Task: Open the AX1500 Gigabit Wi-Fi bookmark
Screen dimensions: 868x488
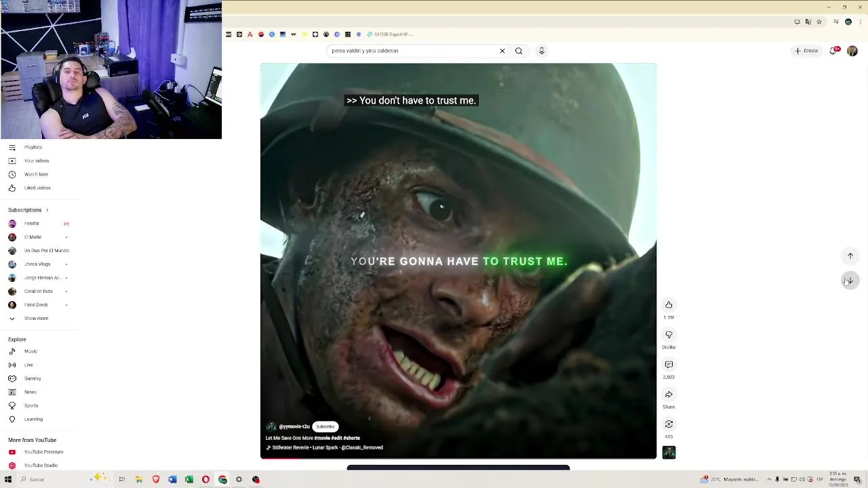Action: point(390,35)
